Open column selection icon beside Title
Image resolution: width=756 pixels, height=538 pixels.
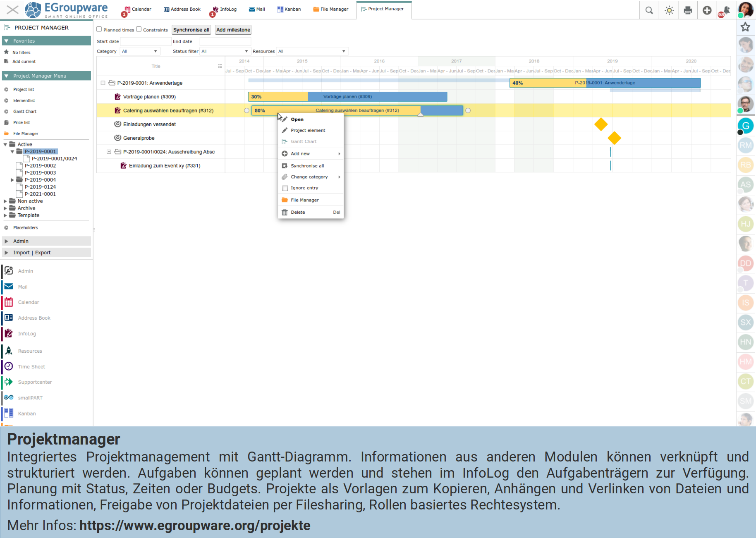click(220, 66)
